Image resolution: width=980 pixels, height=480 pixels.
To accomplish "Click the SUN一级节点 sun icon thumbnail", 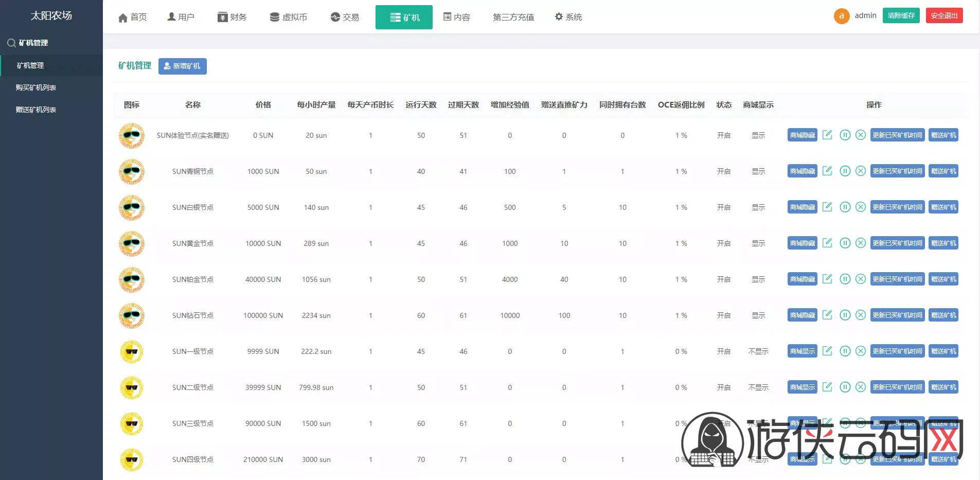I will 132,352.
